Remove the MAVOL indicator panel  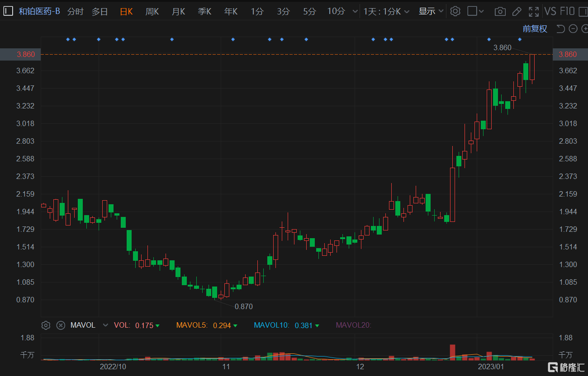click(x=61, y=325)
